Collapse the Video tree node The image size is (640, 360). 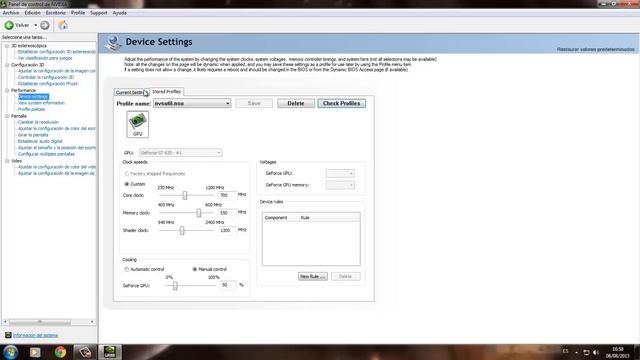tap(7, 161)
